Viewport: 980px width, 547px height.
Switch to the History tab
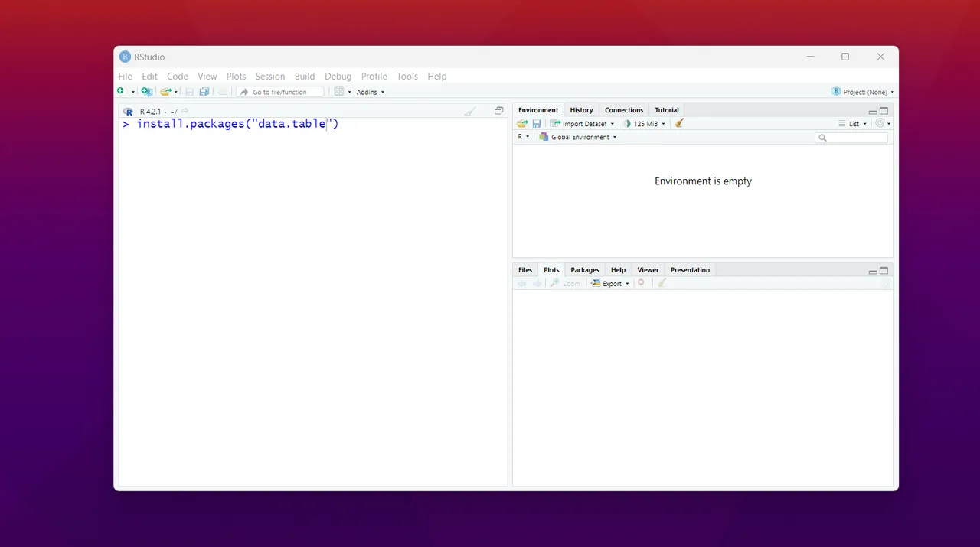581,110
